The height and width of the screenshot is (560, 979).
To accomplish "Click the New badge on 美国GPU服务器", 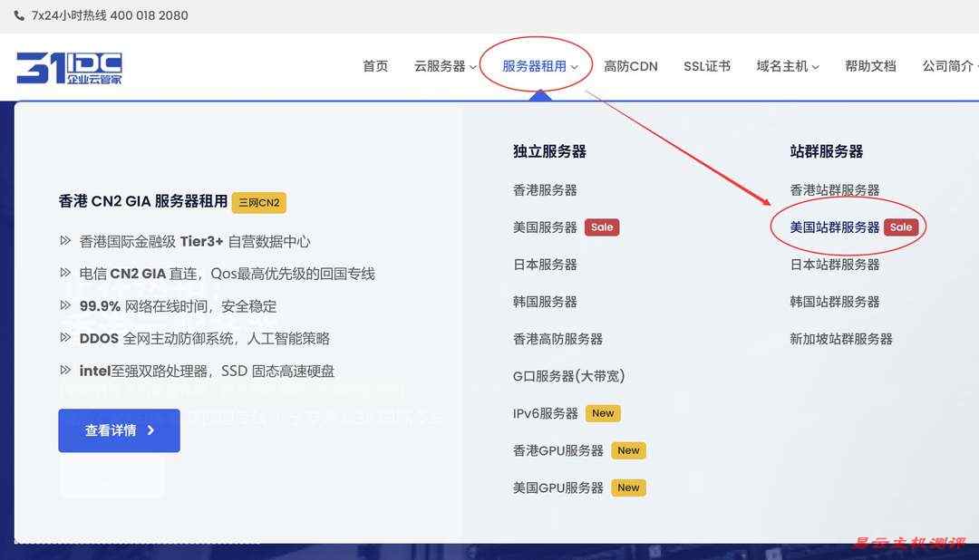I will click(x=628, y=488).
